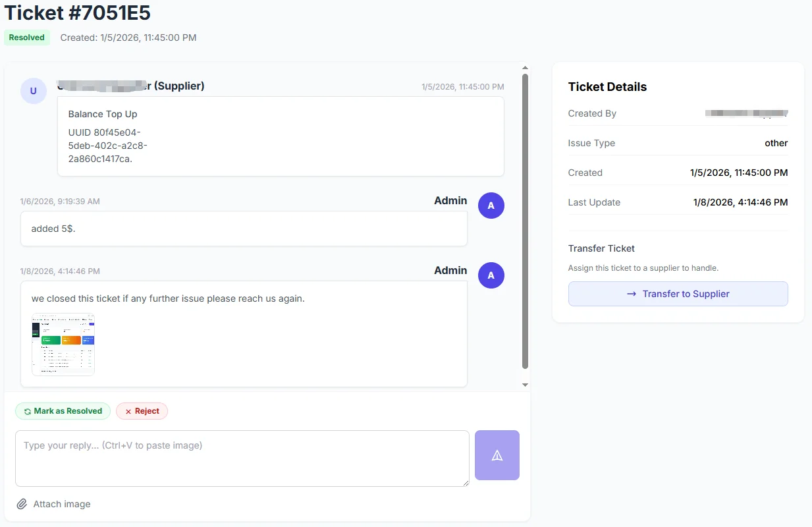The image size is (812, 527).
Task: Click Admin avatar beside the ticket-closed message
Action: point(491,275)
